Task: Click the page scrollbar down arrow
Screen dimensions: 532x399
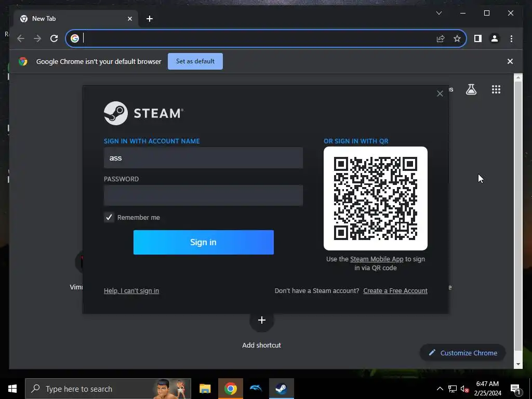Action: pos(518,364)
